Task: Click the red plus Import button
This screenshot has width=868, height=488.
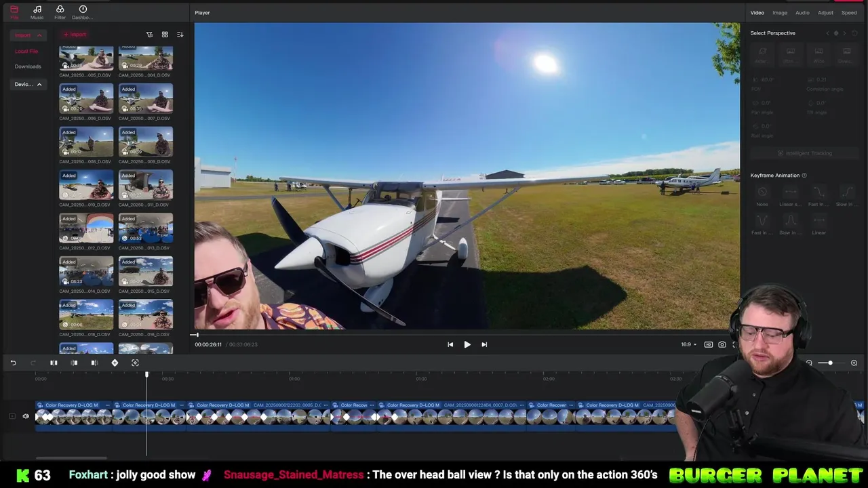Action: [75, 35]
